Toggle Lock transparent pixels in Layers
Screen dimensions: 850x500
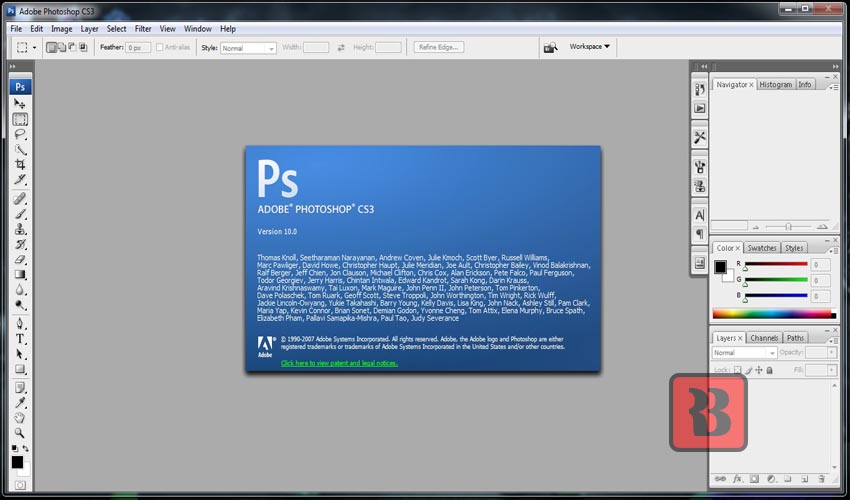tap(737, 370)
